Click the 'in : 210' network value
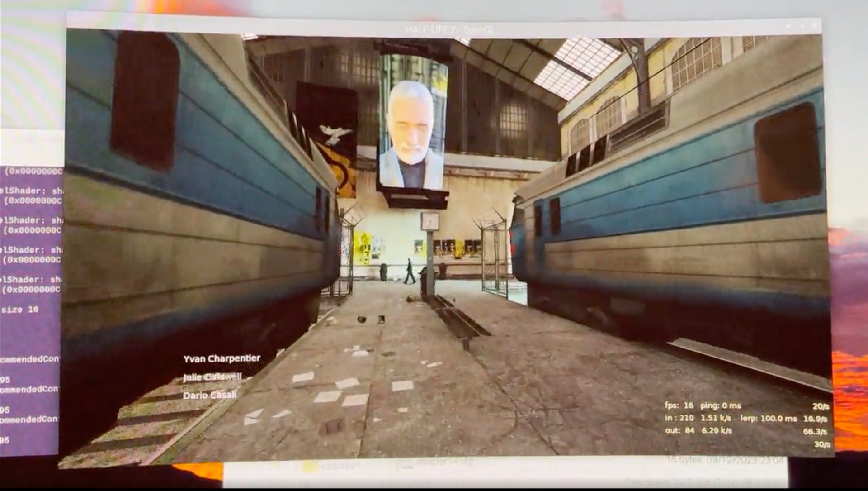868x491 pixels. pyautogui.click(x=679, y=418)
